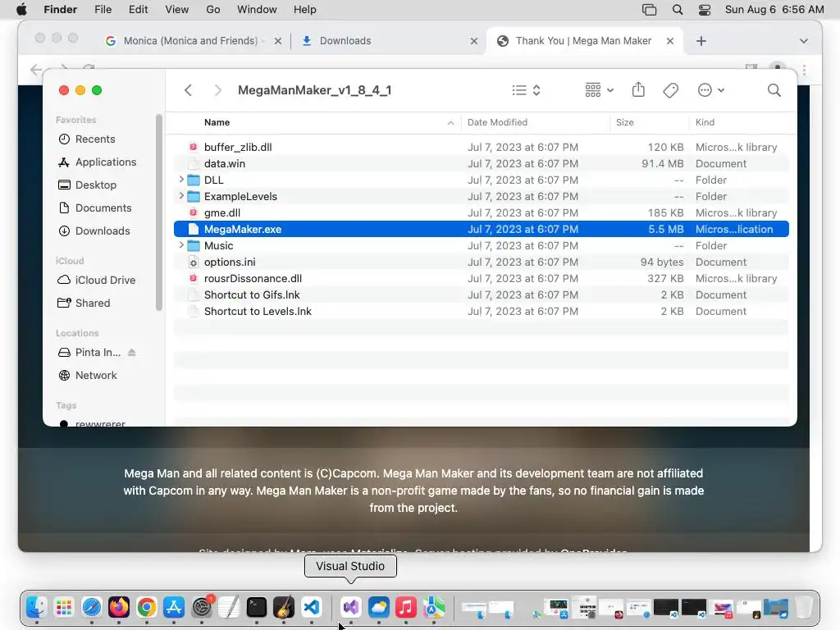
Task: Select data.win file
Action: [x=481, y=163]
